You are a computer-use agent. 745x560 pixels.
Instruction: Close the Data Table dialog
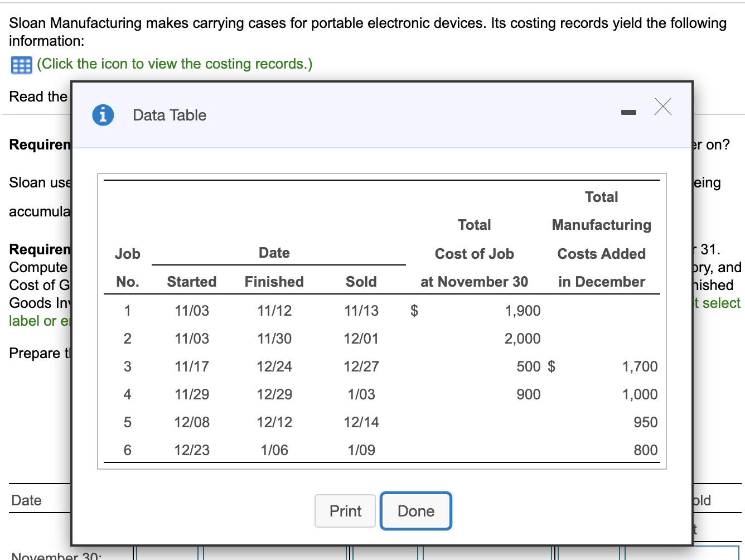tap(662, 106)
